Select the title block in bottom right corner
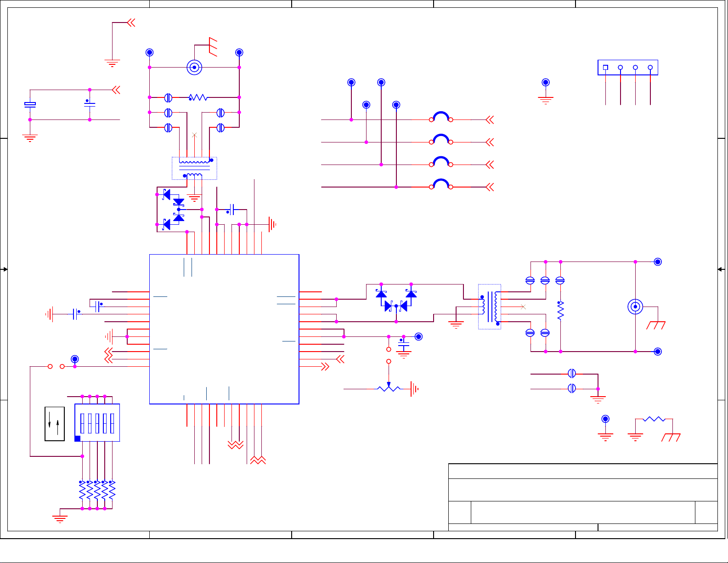The height and width of the screenshot is (563, 728). [583, 497]
